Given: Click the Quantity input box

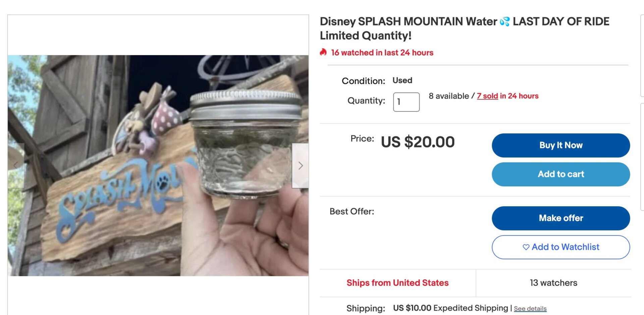Looking at the screenshot, I should pos(406,102).
